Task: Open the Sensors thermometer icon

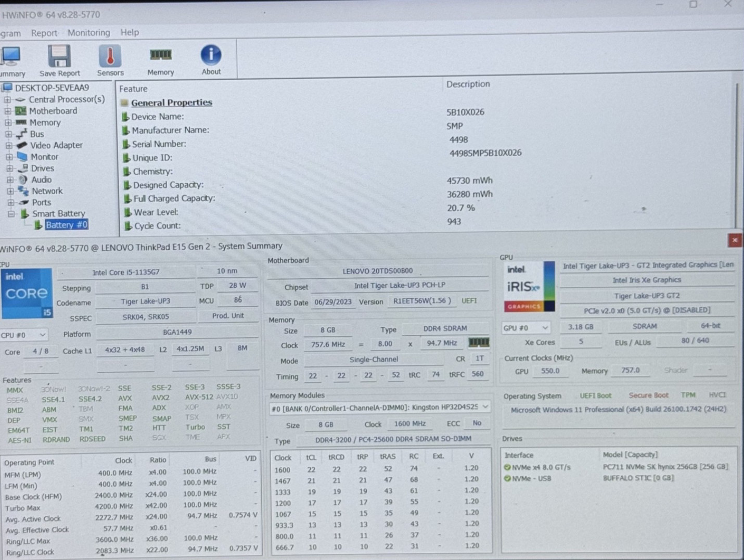Action: [x=110, y=55]
